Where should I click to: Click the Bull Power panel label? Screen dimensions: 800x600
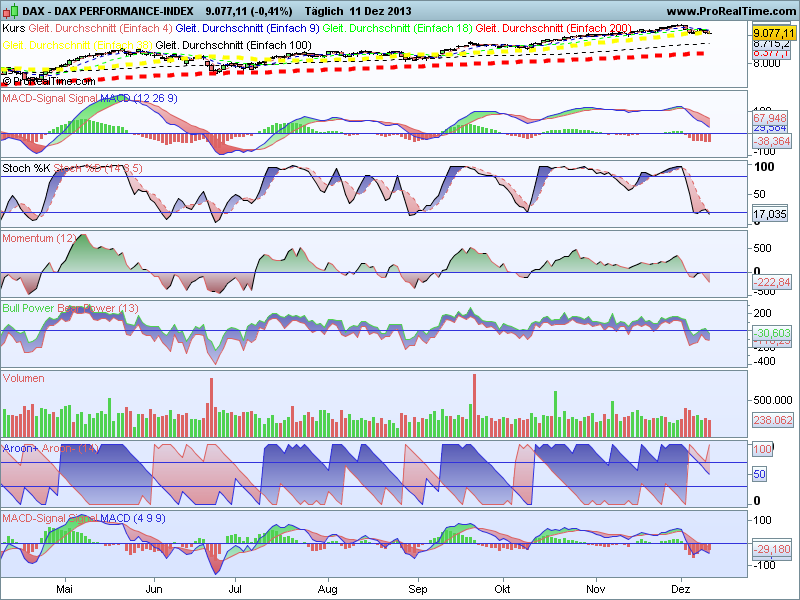tap(28, 308)
